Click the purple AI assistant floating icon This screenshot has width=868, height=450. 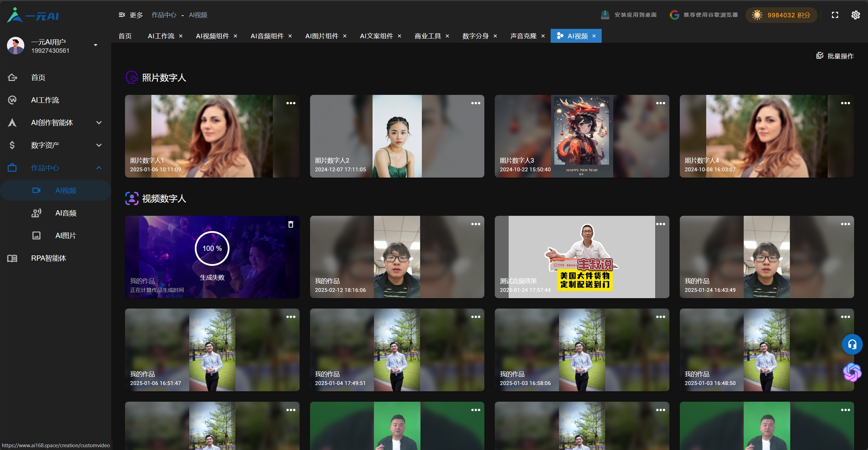pos(852,372)
